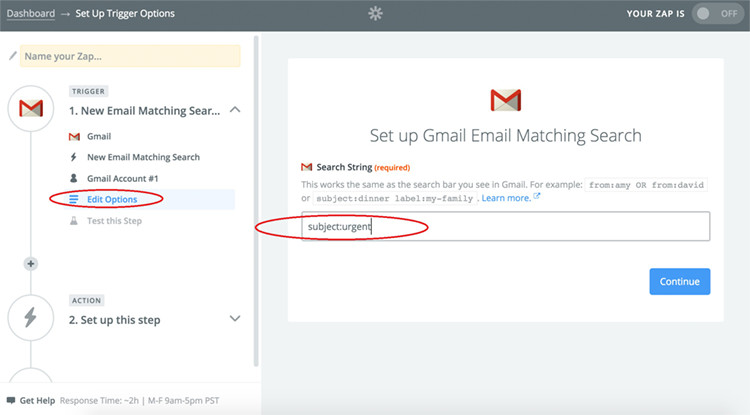Click the Get Help chat bubble icon

point(10,400)
